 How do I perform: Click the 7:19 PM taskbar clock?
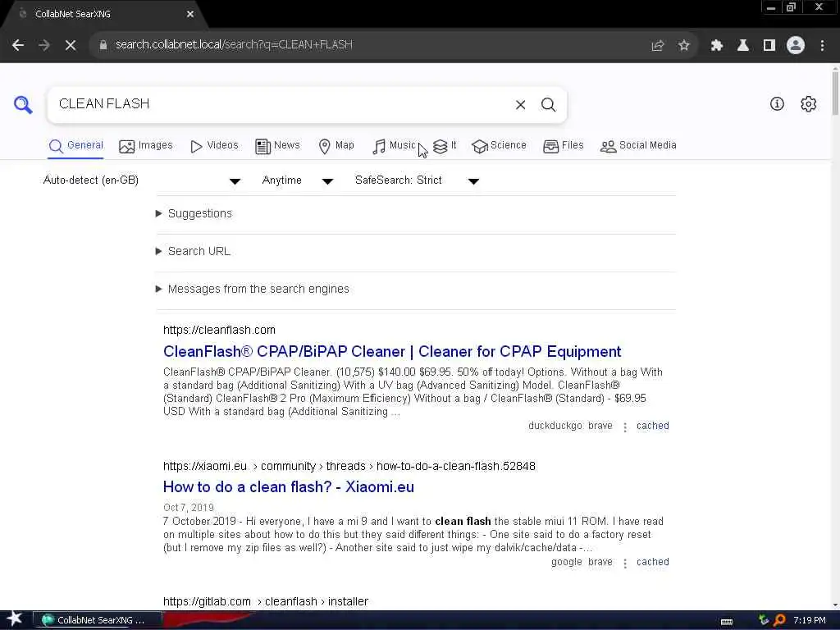click(809, 620)
